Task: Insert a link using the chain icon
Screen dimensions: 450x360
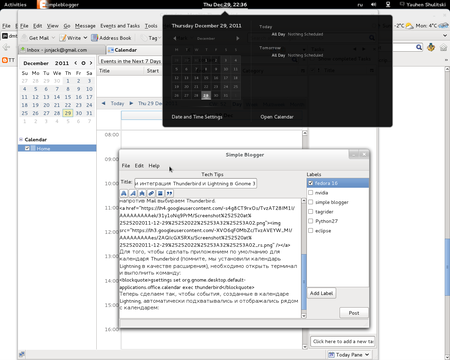Action: pos(151,193)
